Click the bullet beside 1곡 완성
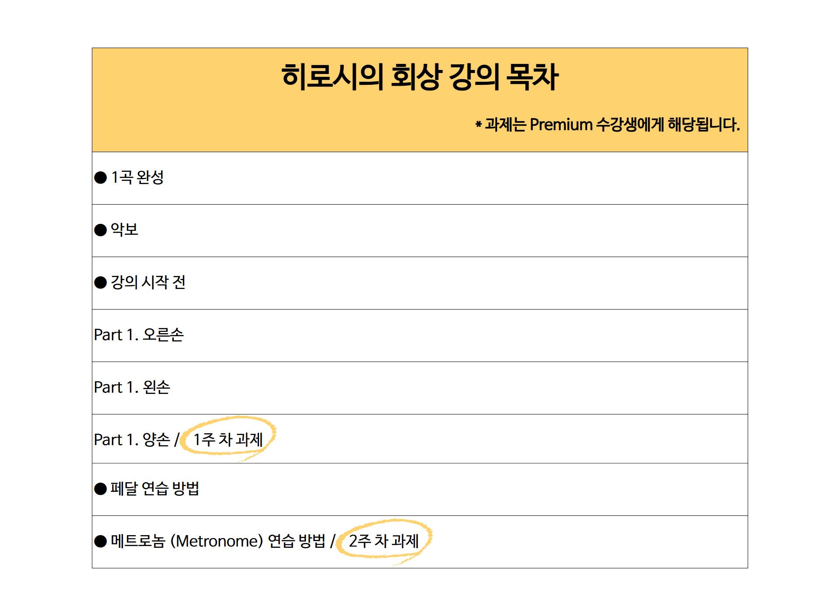This screenshot has width=840, height=616. [101, 177]
